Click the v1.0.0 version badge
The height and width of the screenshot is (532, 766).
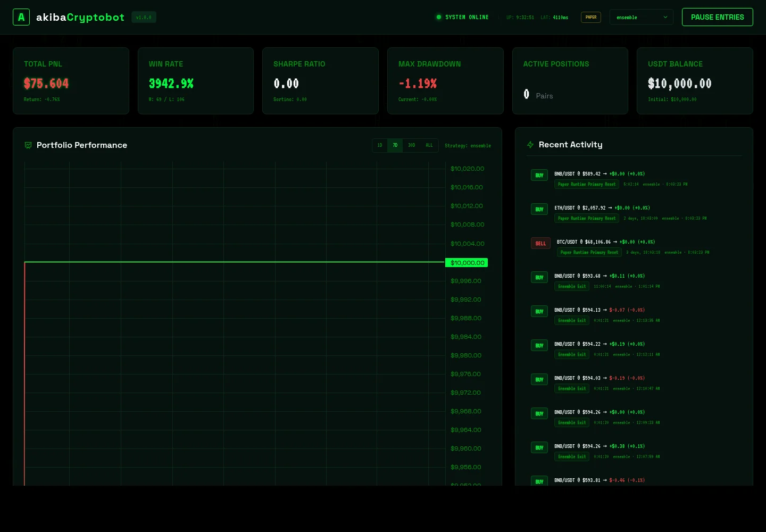click(144, 17)
